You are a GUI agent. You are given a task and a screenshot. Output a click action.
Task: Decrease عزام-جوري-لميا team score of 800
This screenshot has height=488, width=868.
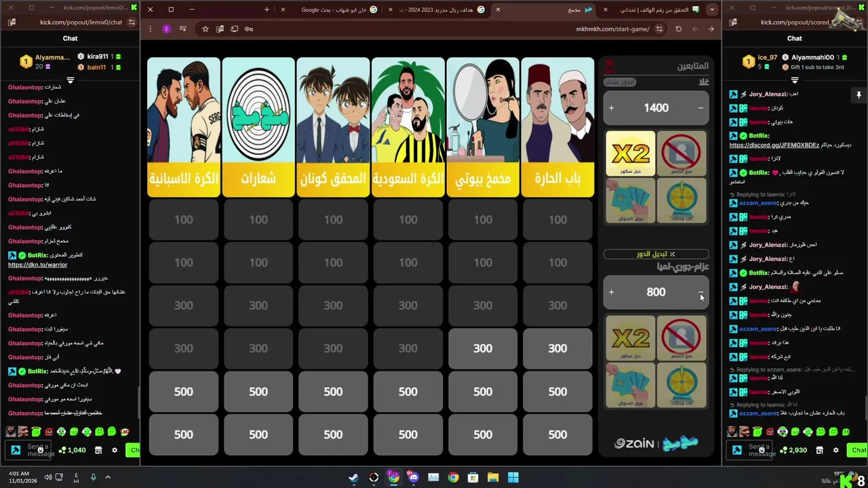(701, 292)
